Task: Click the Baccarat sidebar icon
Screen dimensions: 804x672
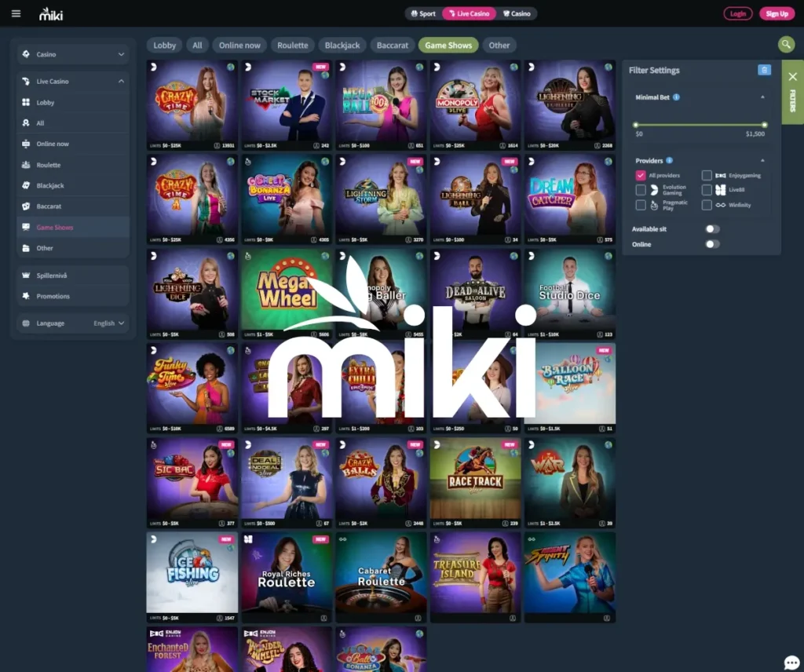Action: click(x=26, y=206)
